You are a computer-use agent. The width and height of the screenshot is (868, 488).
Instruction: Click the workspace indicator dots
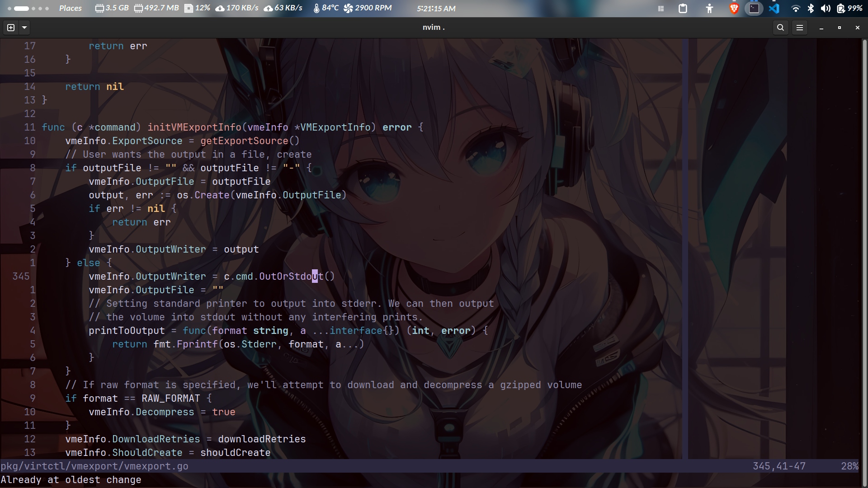pyautogui.click(x=28, y=8)
